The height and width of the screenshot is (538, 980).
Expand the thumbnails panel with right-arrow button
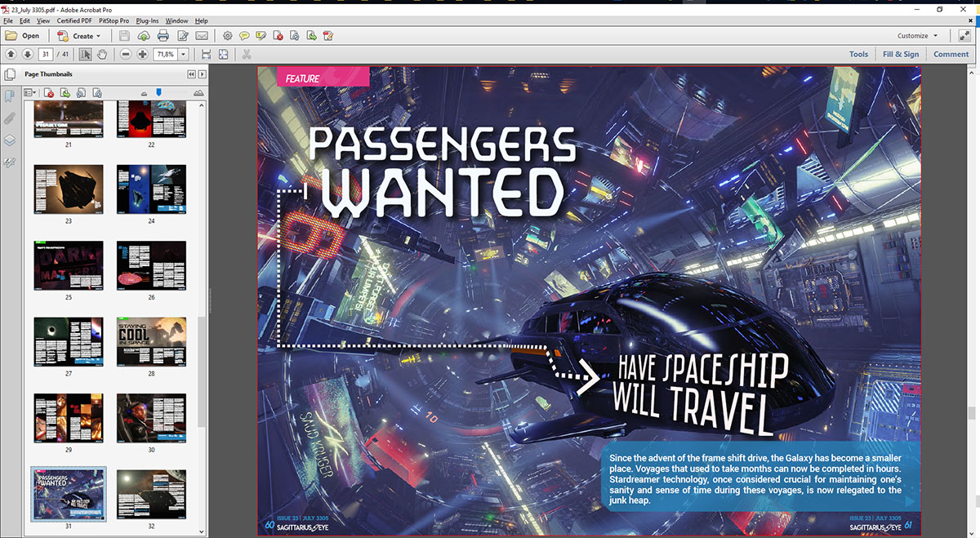click(202, 74)
